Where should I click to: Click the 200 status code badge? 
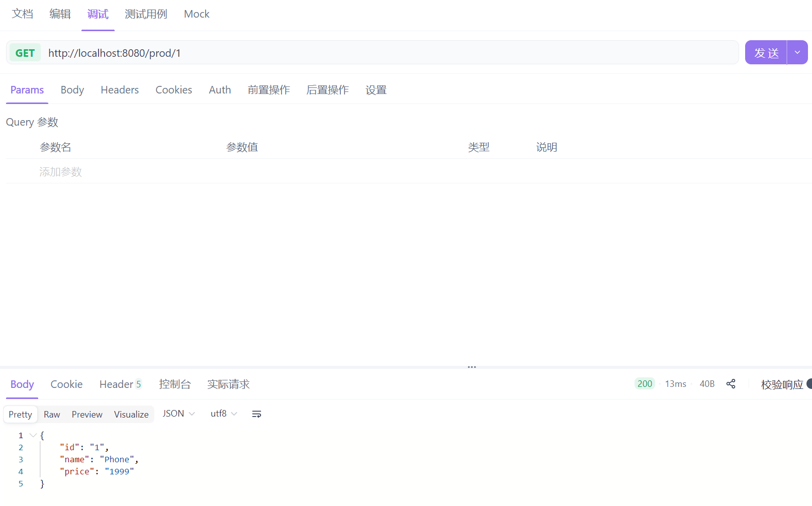645,384
